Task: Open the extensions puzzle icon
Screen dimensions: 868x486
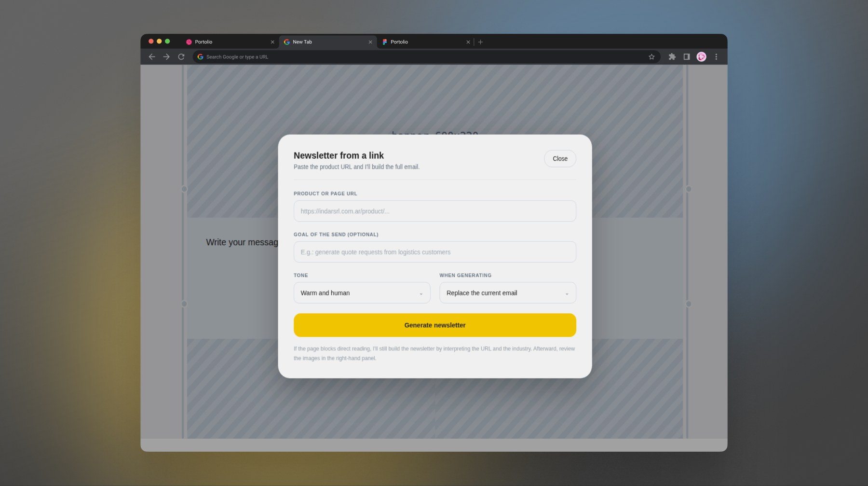Action: (672, 57)
